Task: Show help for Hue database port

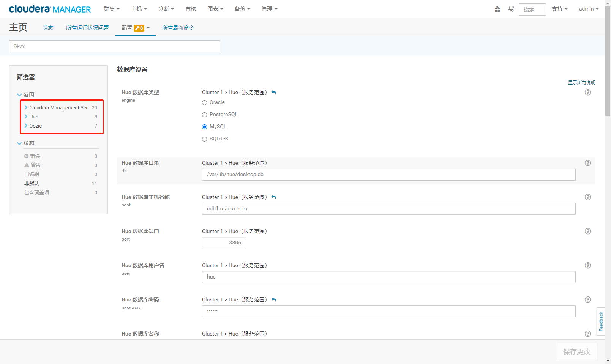Action: (x=588, y=231)
